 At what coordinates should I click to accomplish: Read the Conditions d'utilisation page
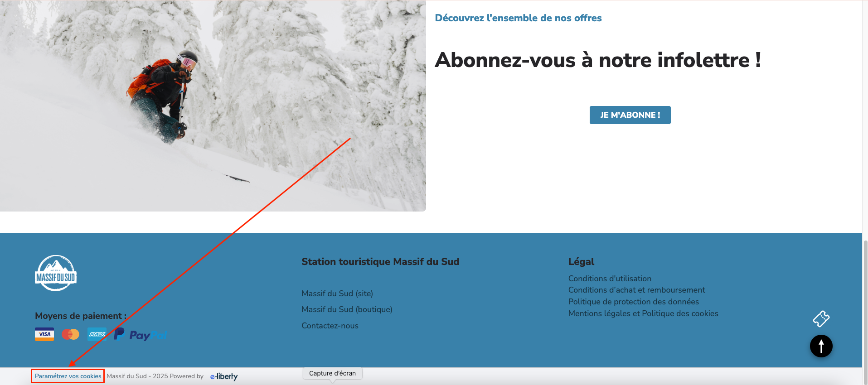coord(610,279)
